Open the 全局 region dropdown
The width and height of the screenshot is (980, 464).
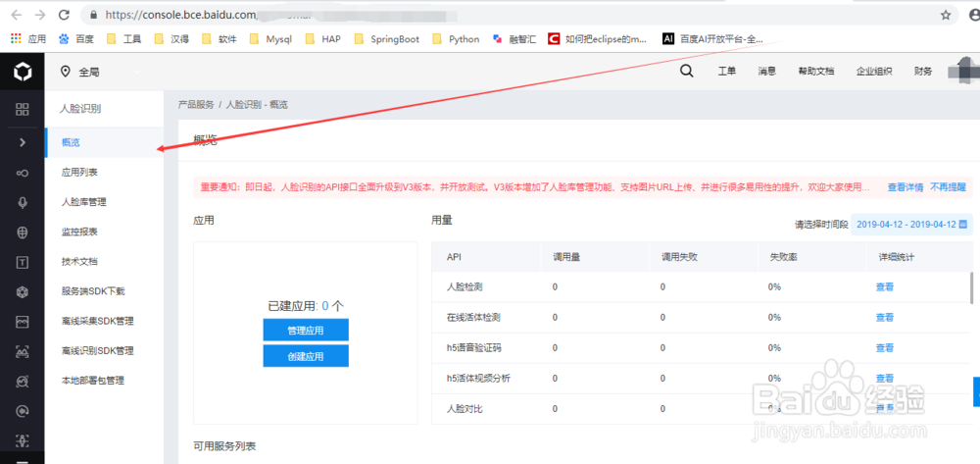pyautogui.click(x=100, y=72)
